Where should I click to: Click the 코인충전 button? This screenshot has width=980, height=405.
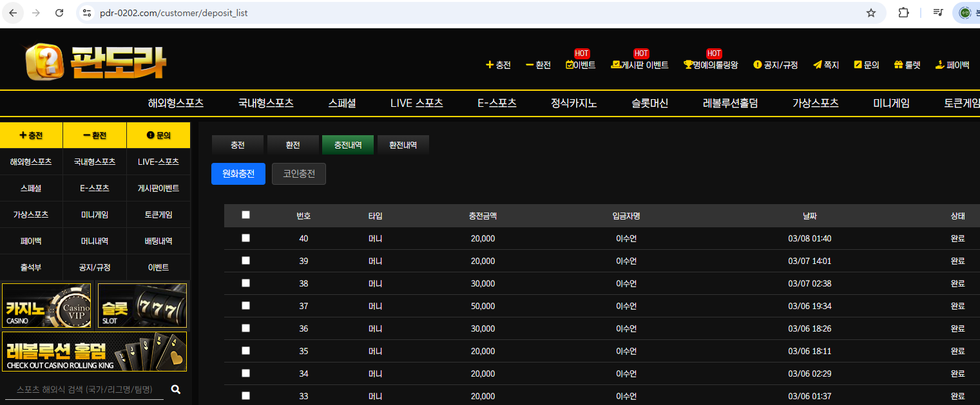coord(299,174)
